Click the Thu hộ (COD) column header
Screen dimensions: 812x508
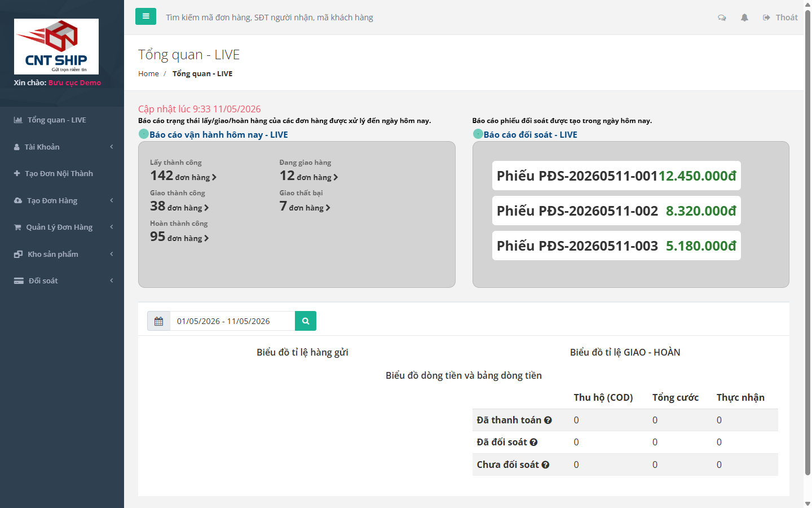coord(603,397)
